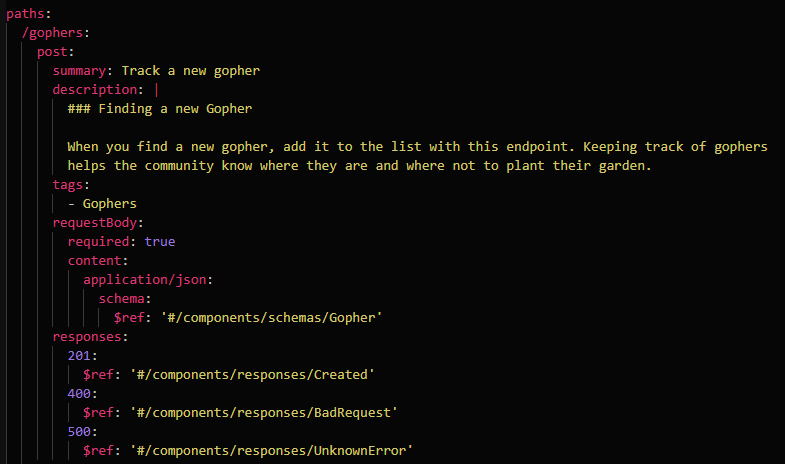Click the '201' response code
The image size is (785, 464).
80,356
